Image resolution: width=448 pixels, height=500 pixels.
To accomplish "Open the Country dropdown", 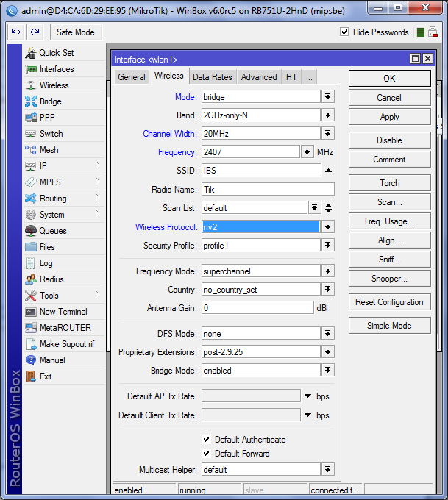I will [327, 290].
